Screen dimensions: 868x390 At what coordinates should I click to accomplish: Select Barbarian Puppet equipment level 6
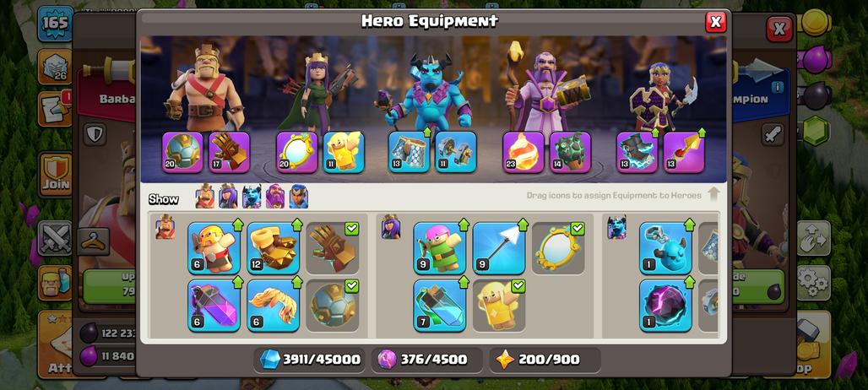coord(214,248)
